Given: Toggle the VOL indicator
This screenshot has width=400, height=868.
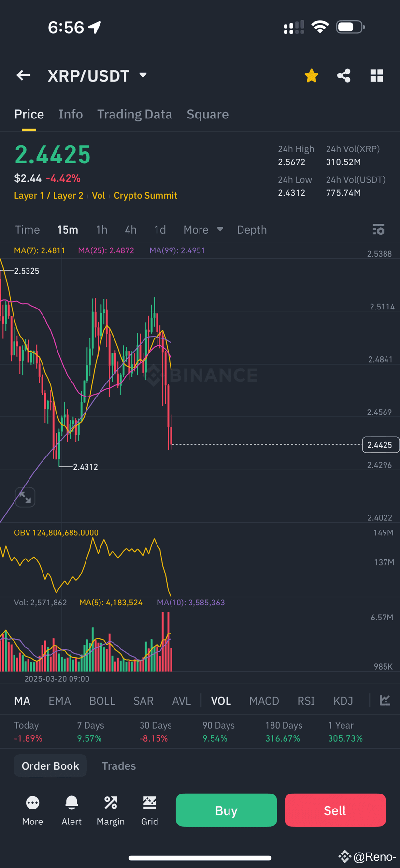Looking at the screenshot, I should click(x=221, y=701).
